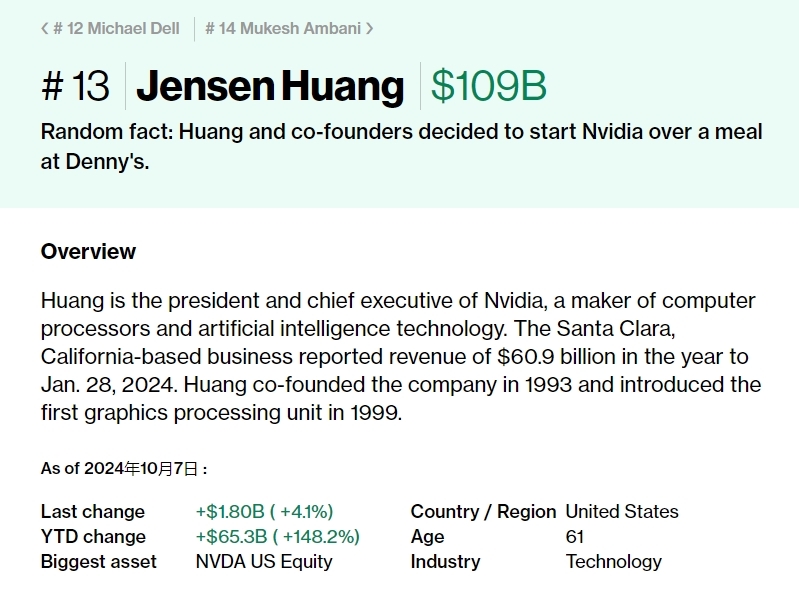Click the United States country value
The image size is (799, 614).
point(622,512)
